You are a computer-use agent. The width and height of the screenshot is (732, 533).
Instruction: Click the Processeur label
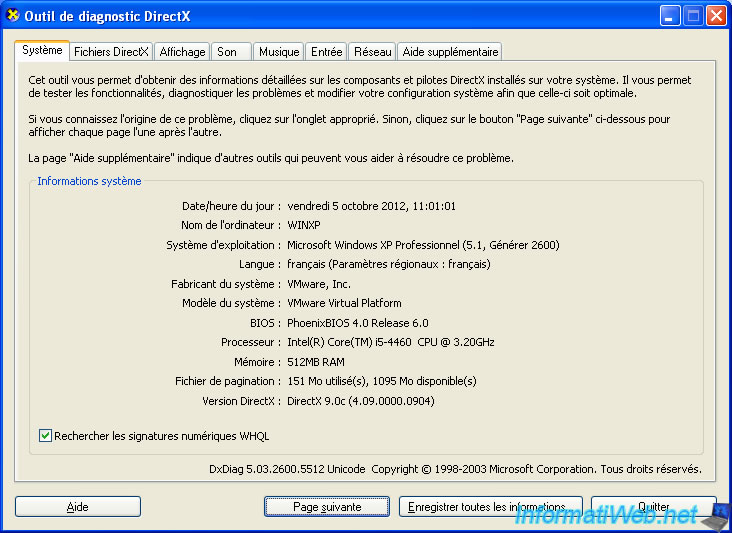[x=251, y=342]
